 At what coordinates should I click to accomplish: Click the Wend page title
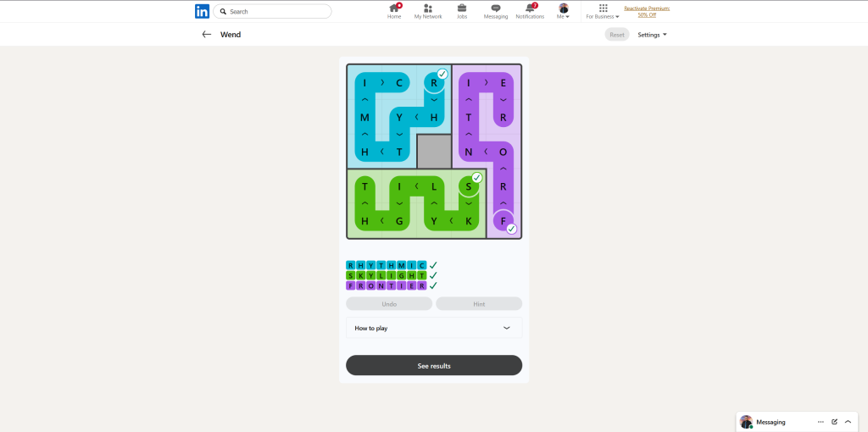pyautogui.click(x=231, y=34)
